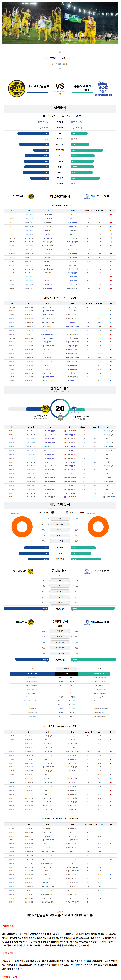Click the large VS text in the match header
Viewport: 121px width, 980px height.
coord(60,86)
